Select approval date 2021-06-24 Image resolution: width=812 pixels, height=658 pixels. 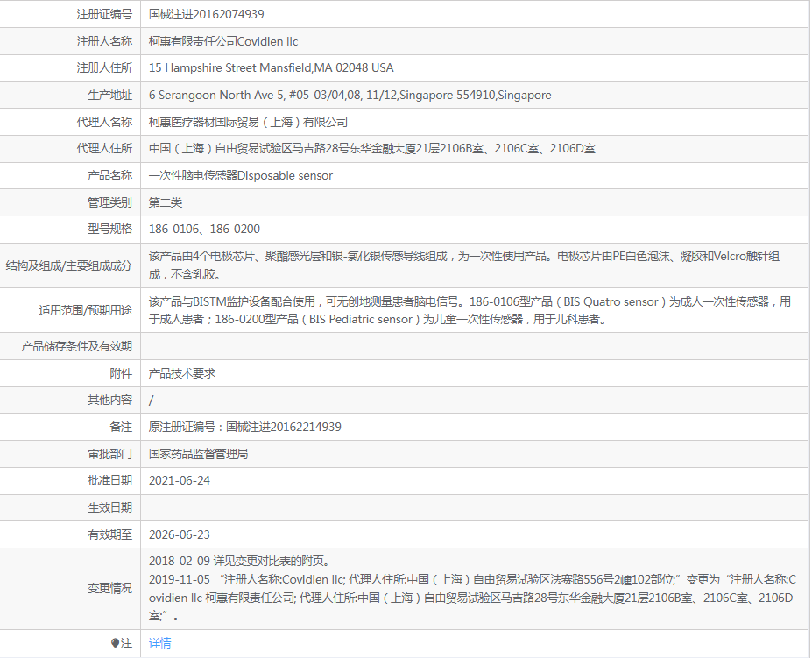point(180,480)
